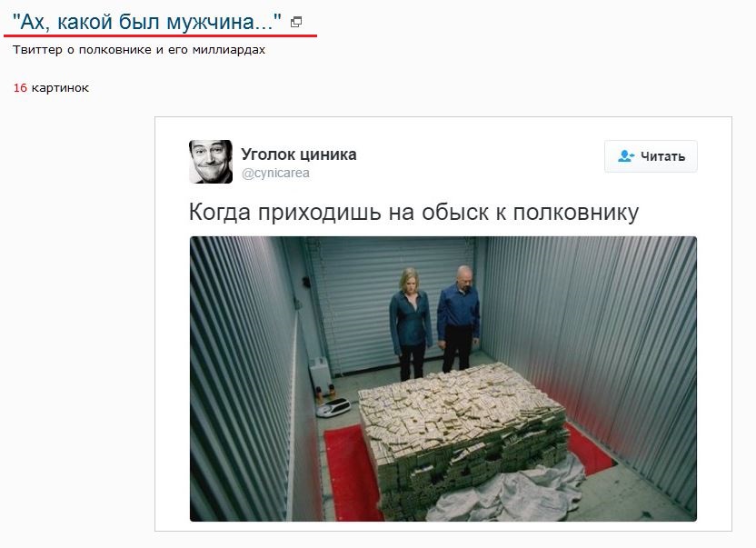Click the pile of cash in the photo
756x548 pixels.
(463, 424)
